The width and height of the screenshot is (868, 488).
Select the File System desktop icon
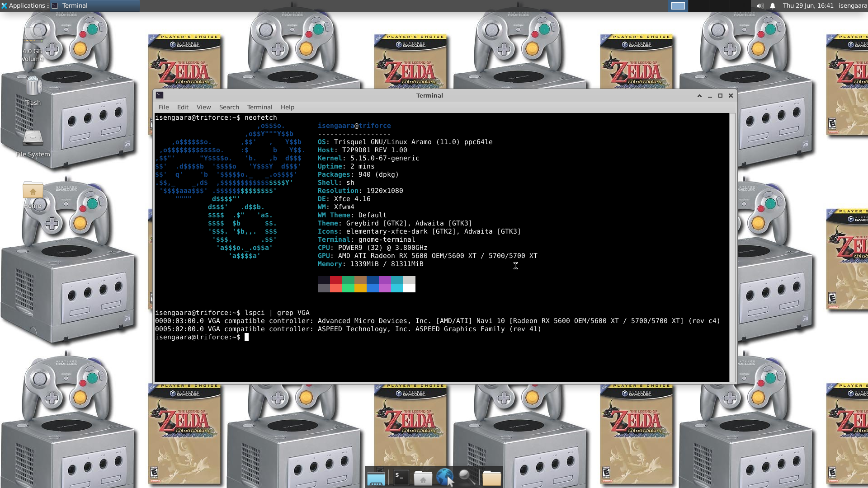(33, 143)
